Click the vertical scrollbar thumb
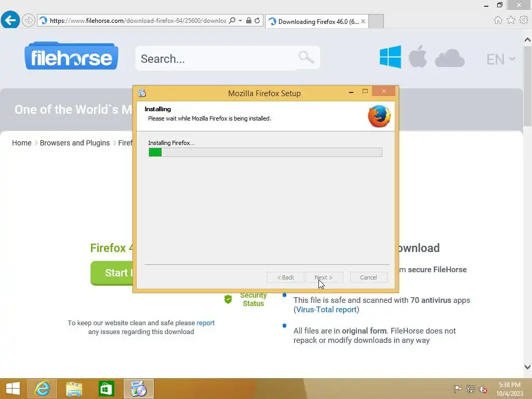Viewport: 532px width, 399px height. tap(527, 86)
